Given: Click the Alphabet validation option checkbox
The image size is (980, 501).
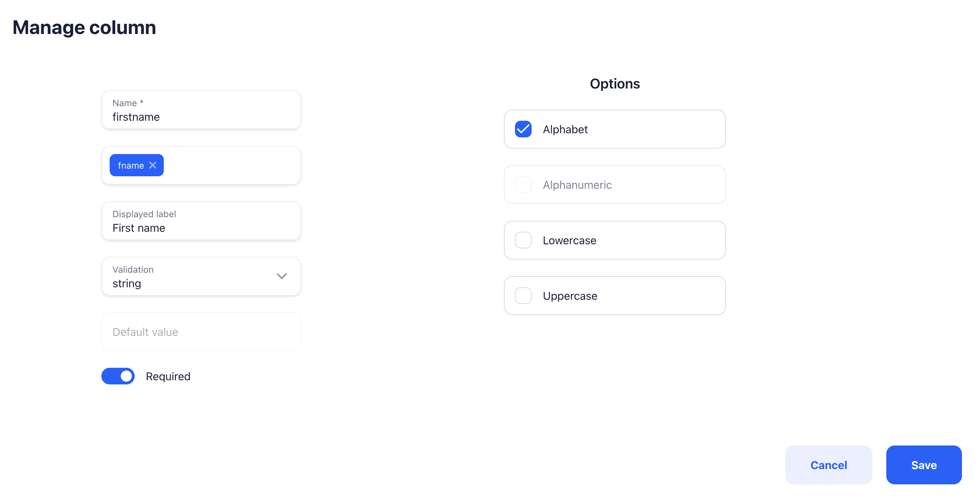Looking at the screenshot, I should click(523, 129).
